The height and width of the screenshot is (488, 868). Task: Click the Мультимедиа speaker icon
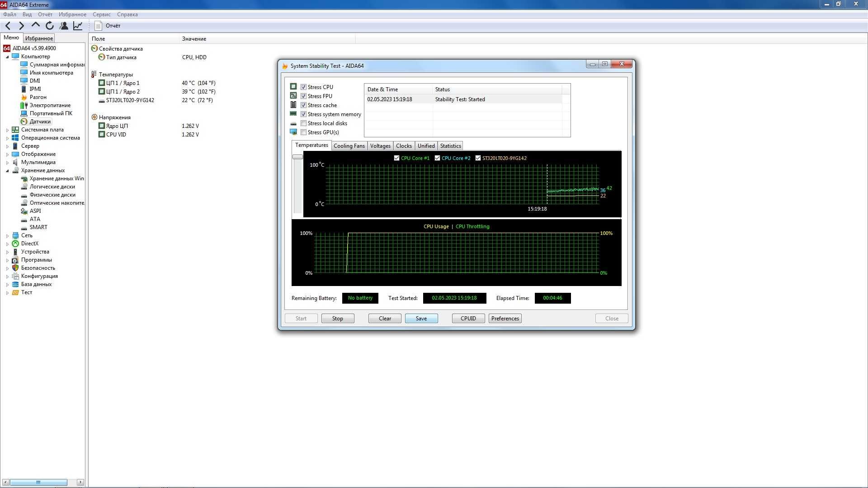pos(15,162)
